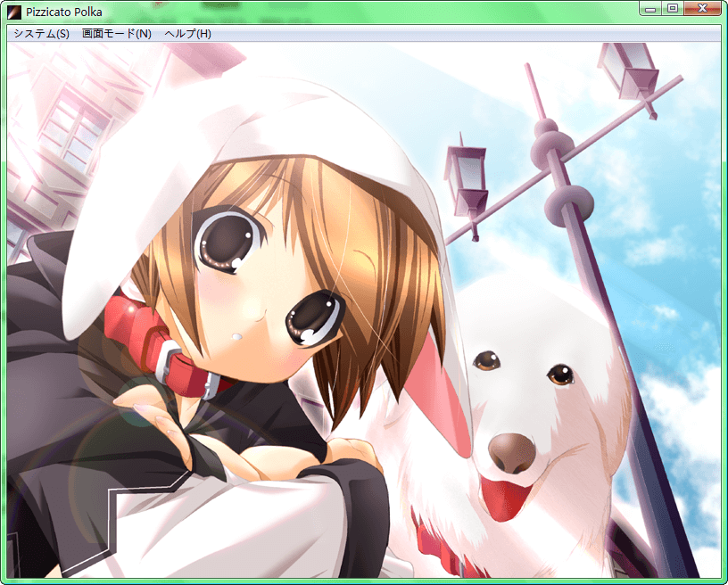Close the Pizzicato Polka window

click(x=704, y=9)
